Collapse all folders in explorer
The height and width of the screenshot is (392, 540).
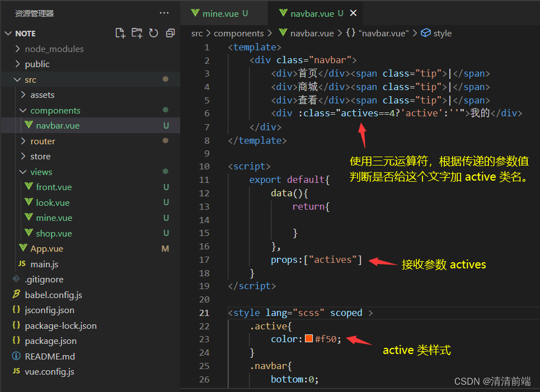170,33
